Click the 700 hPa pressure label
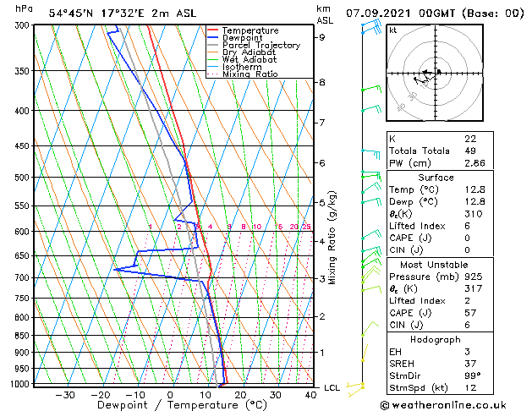The image size is (532, 411). pyautogui.click(x=24, y=277)
